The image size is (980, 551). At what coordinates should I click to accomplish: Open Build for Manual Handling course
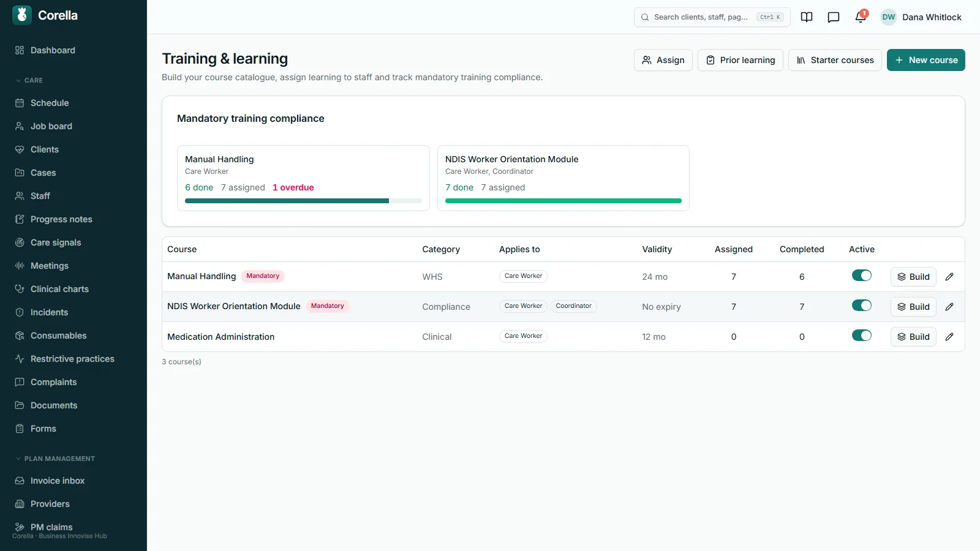pyautogui.click(x=913, y=277)
